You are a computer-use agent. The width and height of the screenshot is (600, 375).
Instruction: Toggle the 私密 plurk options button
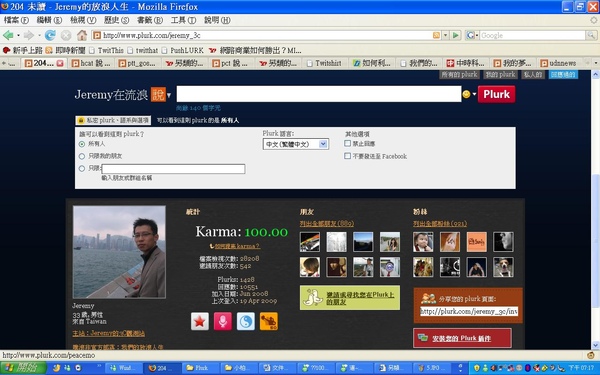[x=113, y=120]
